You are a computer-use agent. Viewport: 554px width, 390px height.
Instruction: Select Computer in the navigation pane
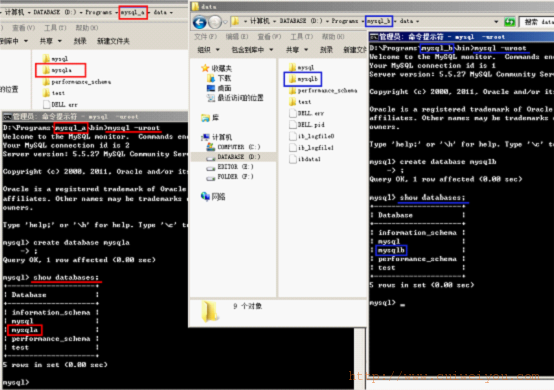coord(217,137)
